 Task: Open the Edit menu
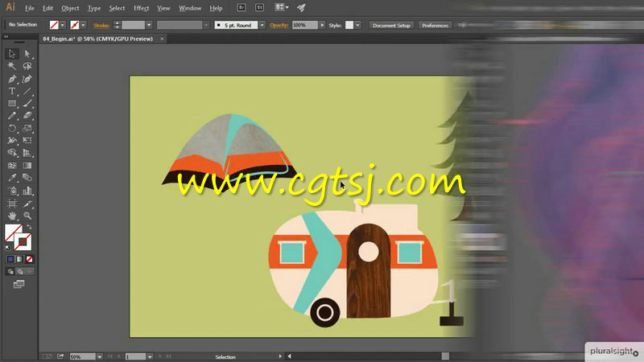click(47, 8)
